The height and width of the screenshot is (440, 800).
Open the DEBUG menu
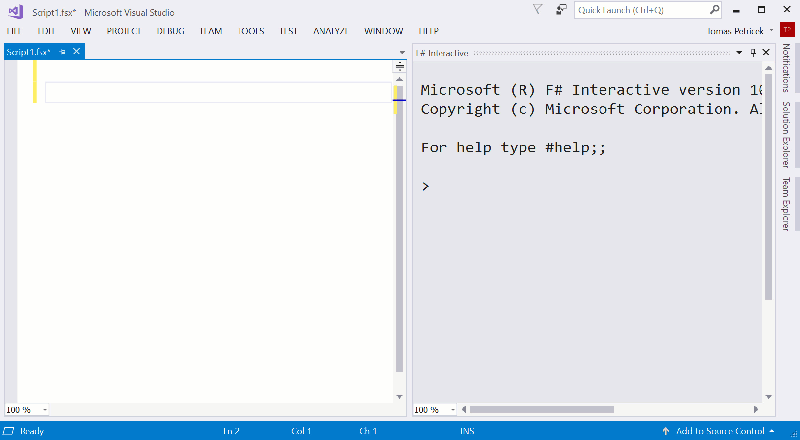click(171, 31)
